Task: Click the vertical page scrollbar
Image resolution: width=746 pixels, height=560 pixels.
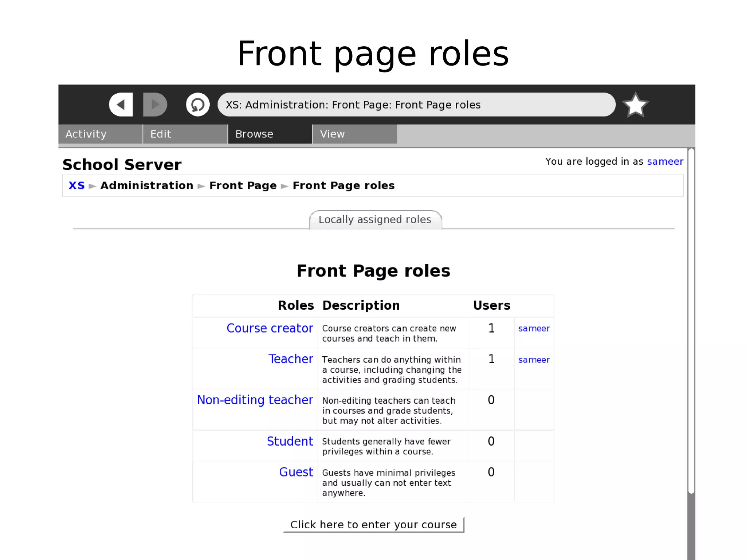Action: tap(691, 321)
